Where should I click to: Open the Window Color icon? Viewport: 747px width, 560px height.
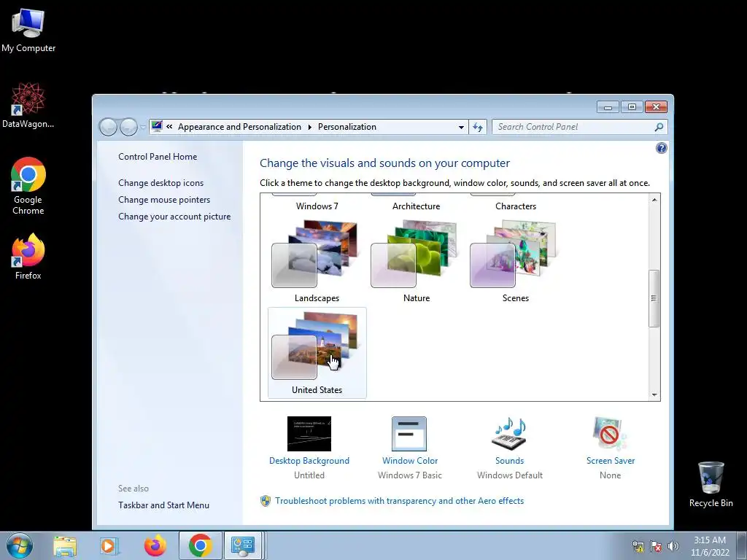[409, 434]
